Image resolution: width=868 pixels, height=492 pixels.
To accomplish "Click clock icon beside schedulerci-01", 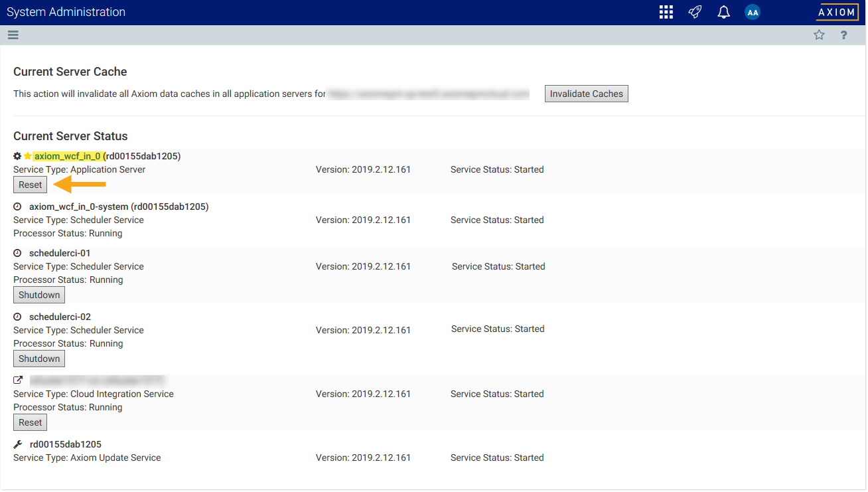I will [18, 253].
